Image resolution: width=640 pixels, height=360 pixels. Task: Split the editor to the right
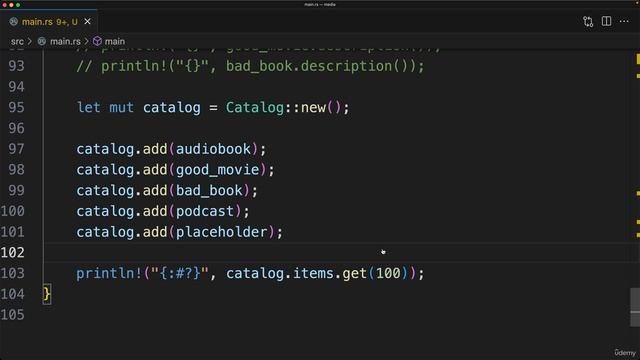pos(606,21)
